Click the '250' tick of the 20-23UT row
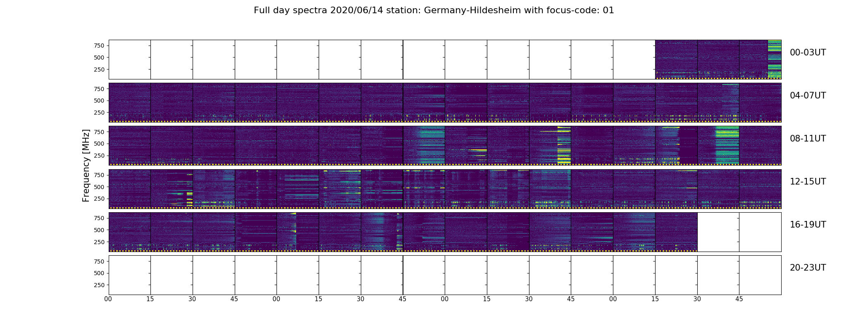868x331 pixels. 99,285
